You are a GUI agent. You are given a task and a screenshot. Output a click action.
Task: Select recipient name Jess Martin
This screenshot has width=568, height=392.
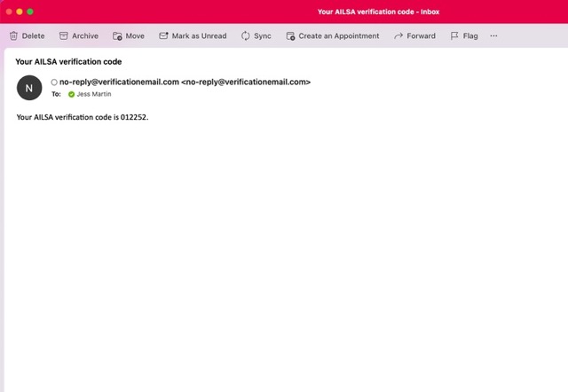pos(94,94)
